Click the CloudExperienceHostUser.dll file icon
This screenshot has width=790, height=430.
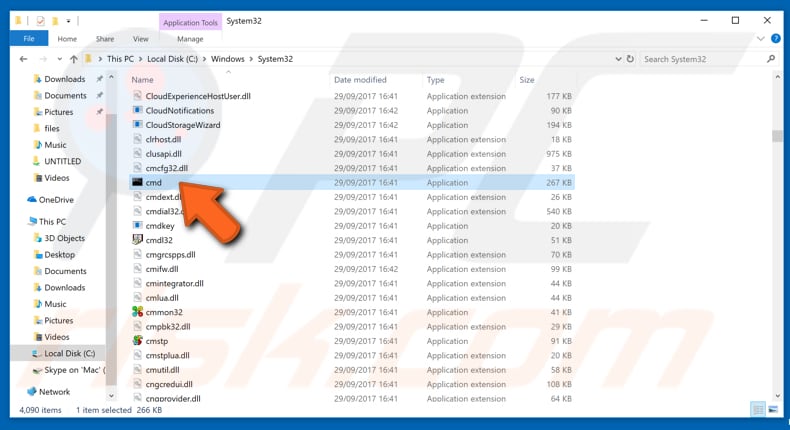click(137, 96)
